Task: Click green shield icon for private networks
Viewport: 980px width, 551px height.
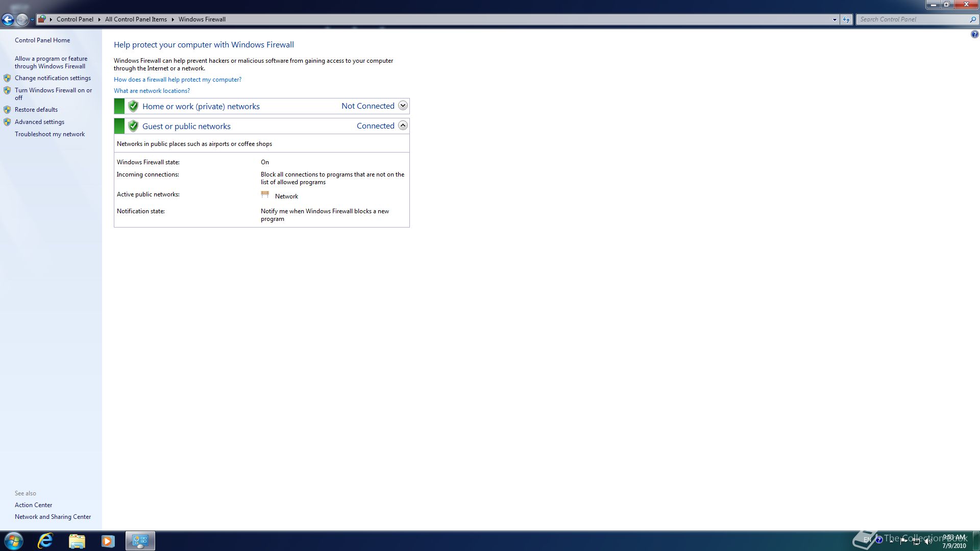Action: tap(133, 106)
